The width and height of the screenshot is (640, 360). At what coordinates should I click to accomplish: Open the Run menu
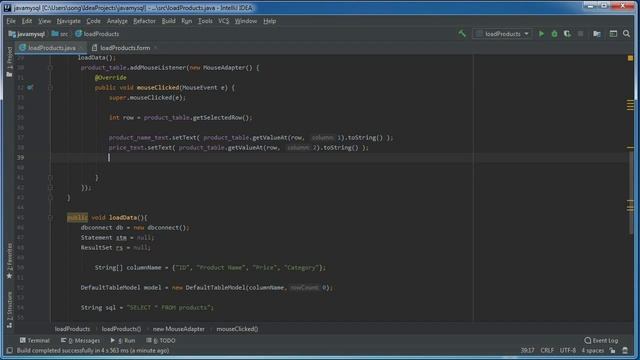click(187, 21)
